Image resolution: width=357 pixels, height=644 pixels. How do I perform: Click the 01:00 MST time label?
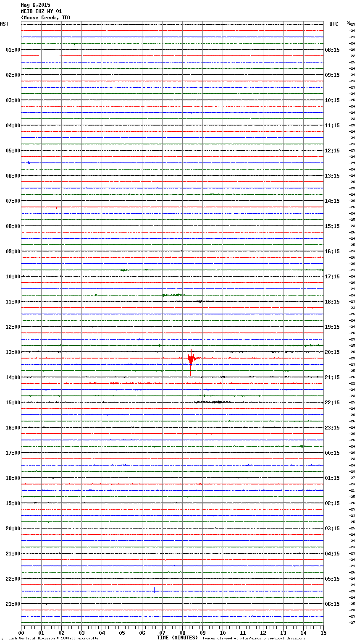coord(13,50)
